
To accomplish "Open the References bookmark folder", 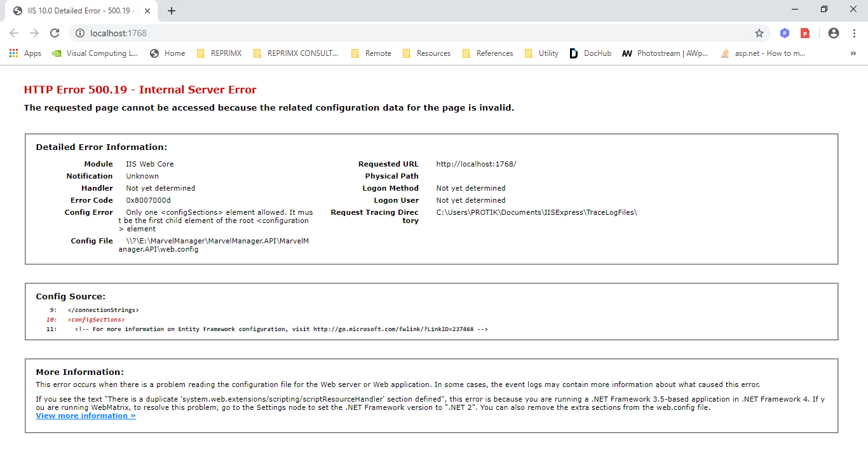I will click(x=487, y=53).
